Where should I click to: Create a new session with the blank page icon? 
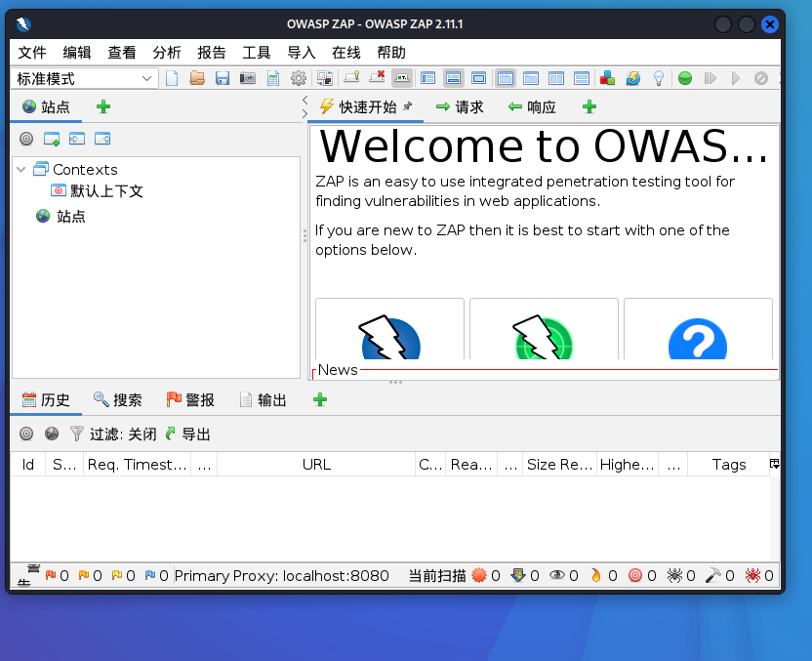pyautogui.click(x=172, y=78)
